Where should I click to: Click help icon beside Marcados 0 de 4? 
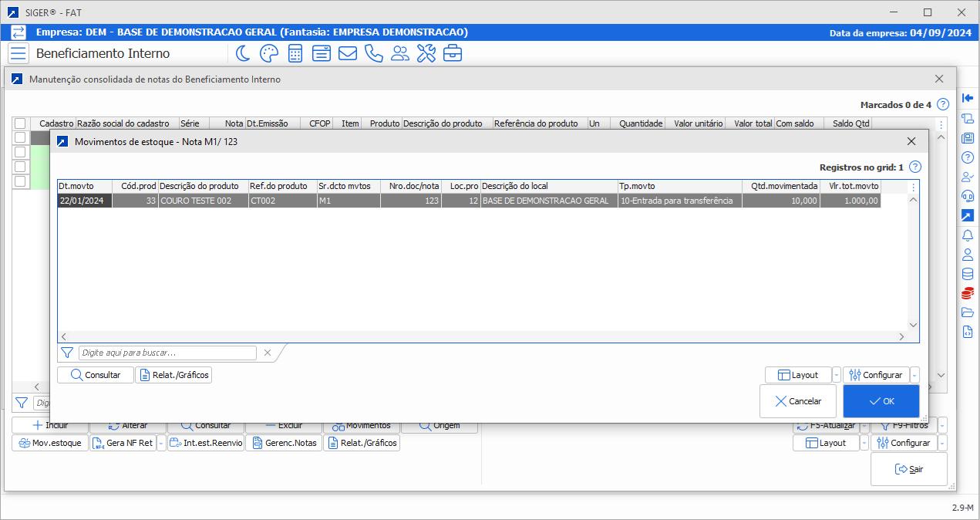pyautogui.click(x=943, y=104)
